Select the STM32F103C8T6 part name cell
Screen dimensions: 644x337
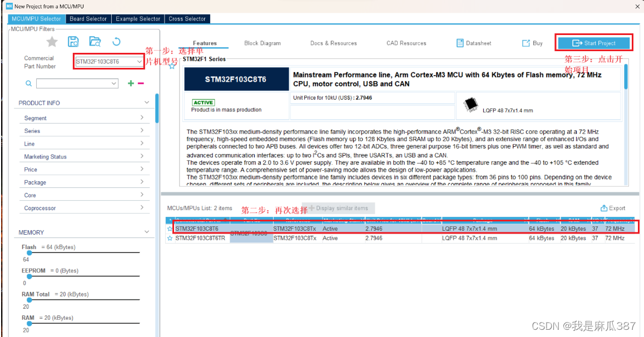[x=197, y=229]
